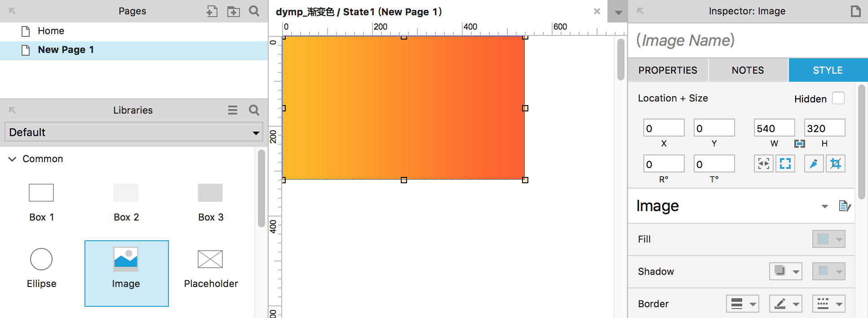The image size is (868, 318).
Task: Click the fit to content size icon
Action: point(764,163)
